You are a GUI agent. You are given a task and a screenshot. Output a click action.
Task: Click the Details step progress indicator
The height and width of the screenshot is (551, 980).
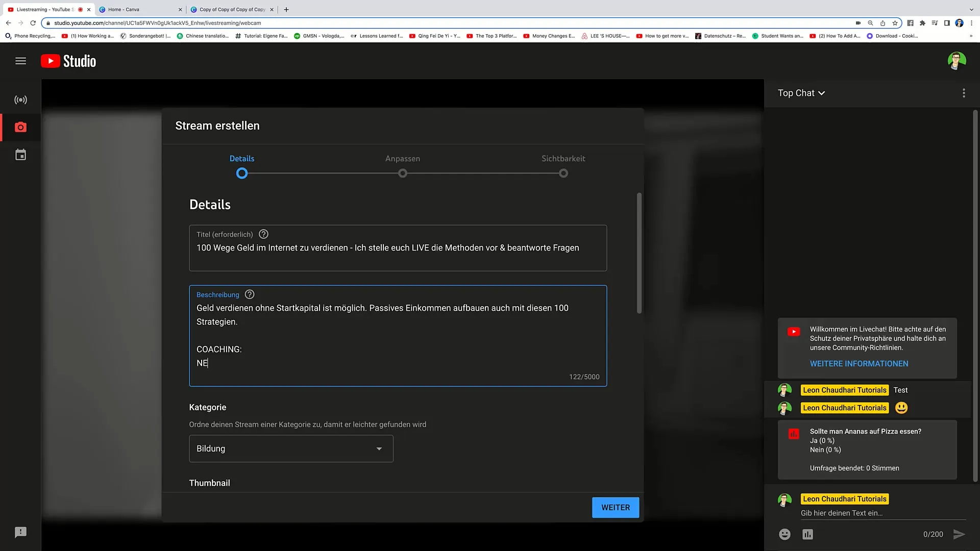click(x=241, y=173)
